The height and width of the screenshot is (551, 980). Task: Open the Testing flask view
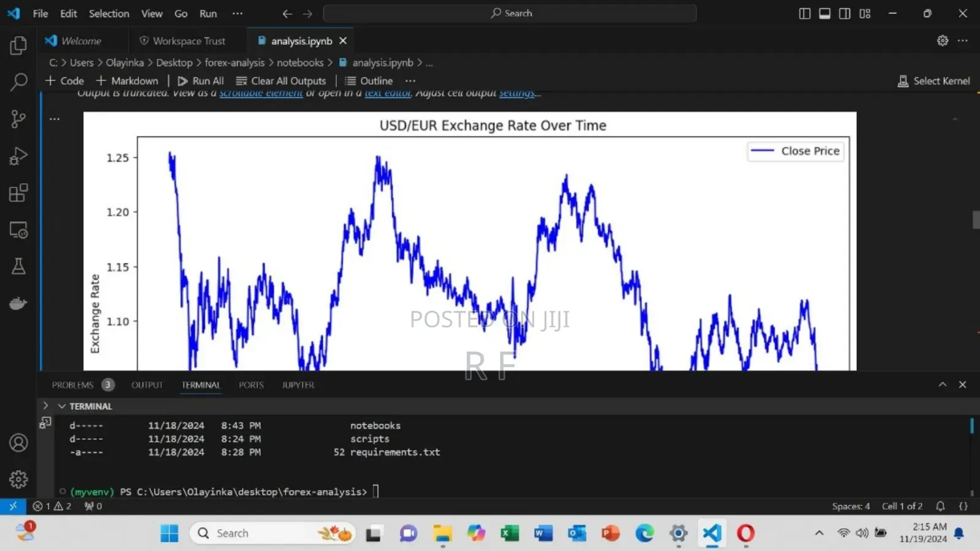point(18,266)
